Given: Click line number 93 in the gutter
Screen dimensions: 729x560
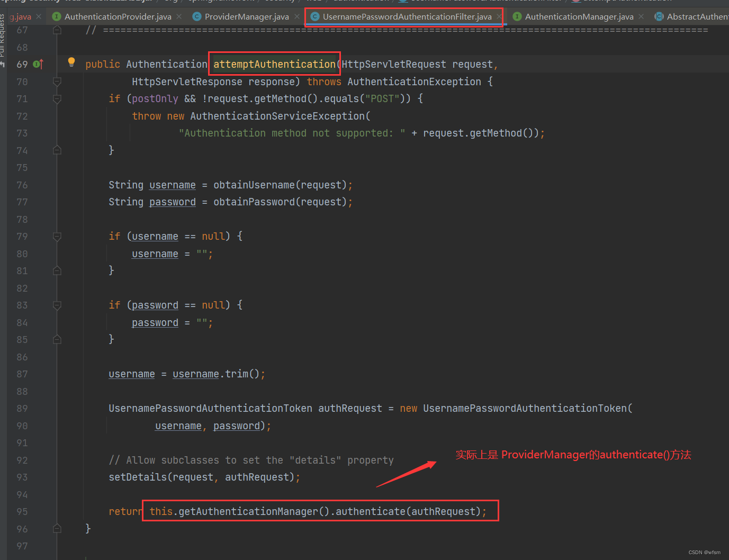Looking at the screenshot, I should click(22, 477).
